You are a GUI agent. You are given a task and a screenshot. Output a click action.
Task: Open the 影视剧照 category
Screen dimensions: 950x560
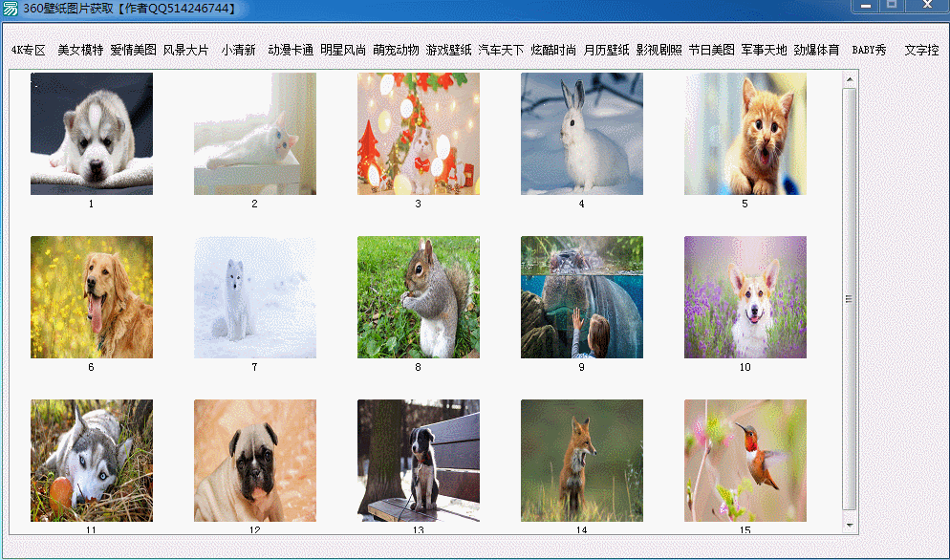[x=659, y=50]
